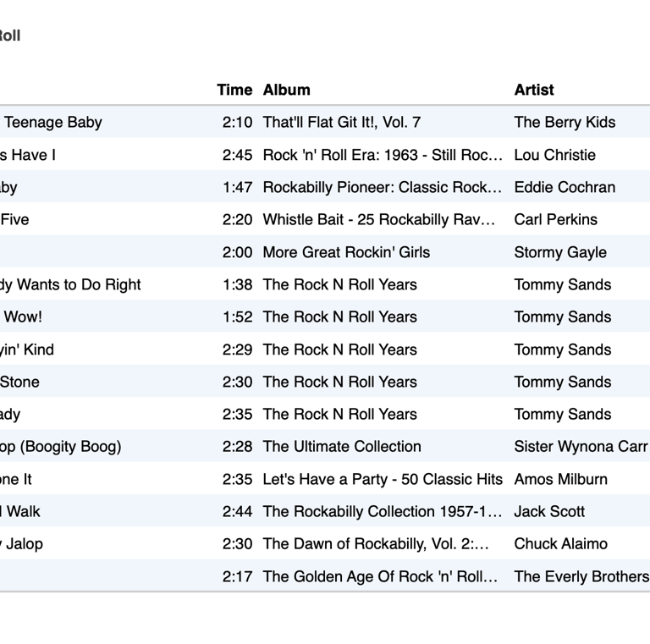Sort by the Album column header
650x644 pixels.
click(x=286, y=90)
